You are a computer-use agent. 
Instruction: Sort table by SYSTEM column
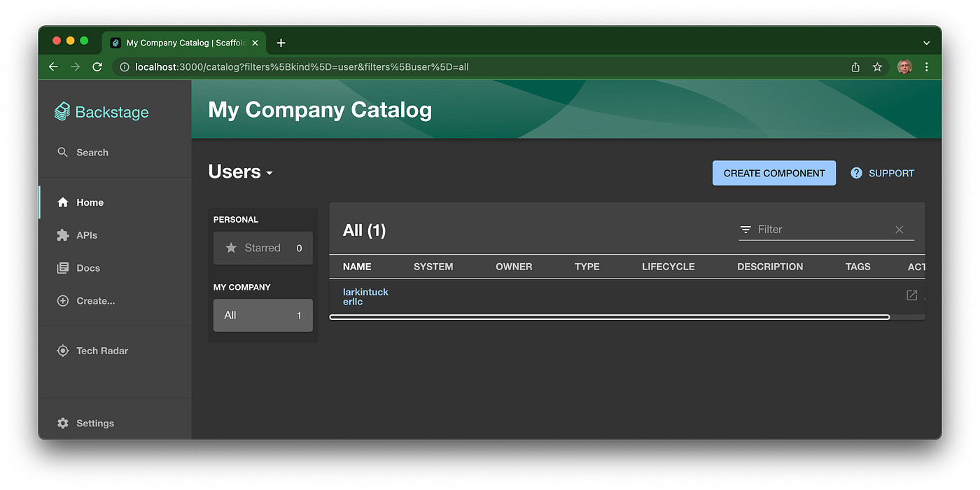tap(433, 267)
